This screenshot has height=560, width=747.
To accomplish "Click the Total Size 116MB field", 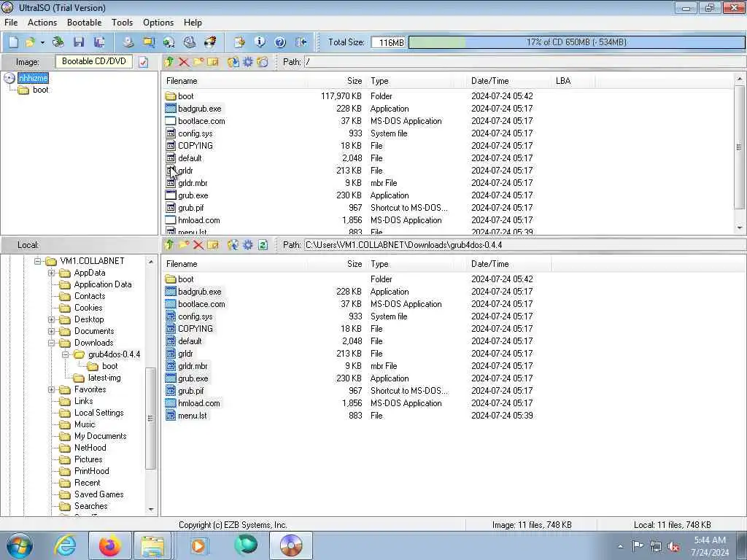I will (388, 42).
